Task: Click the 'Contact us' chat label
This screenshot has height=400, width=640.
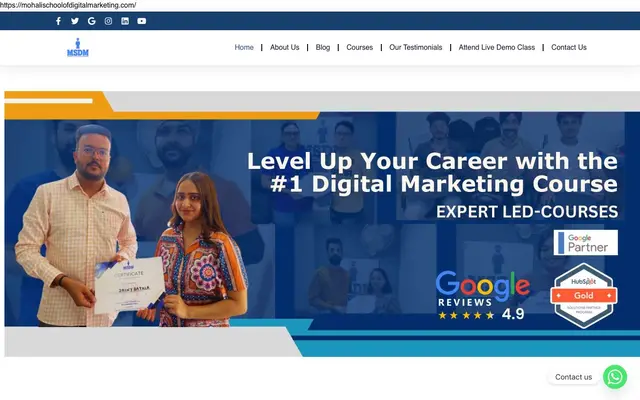Action: 573,377
